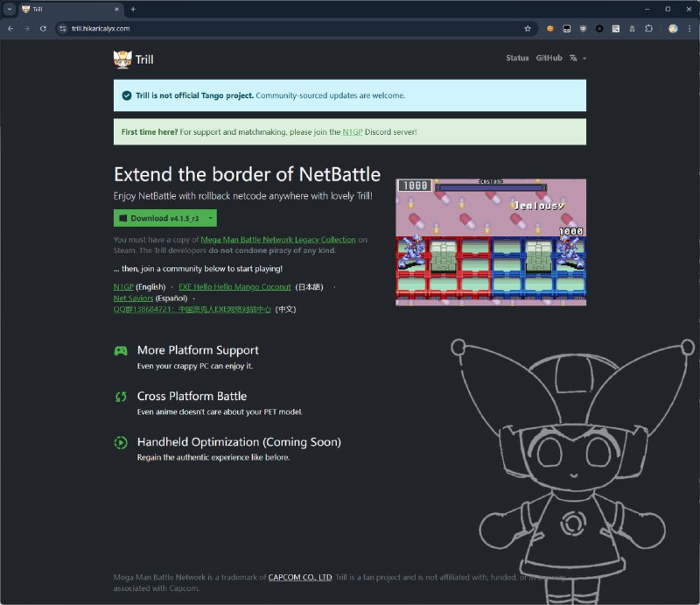Open Mega Man Battle Network Legacy Collection link

tap(278, 240)
